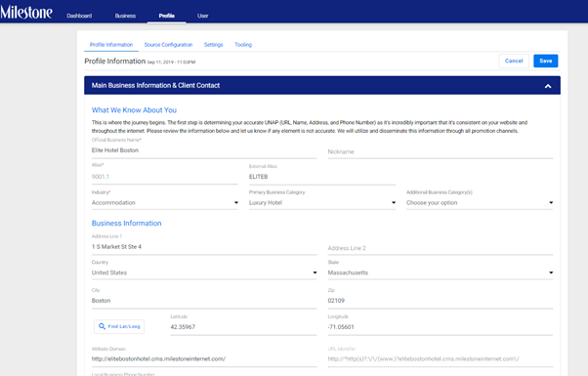Click the URL Identifier field
This screenshot has height=376, width=588.
(x=441, y=358)
